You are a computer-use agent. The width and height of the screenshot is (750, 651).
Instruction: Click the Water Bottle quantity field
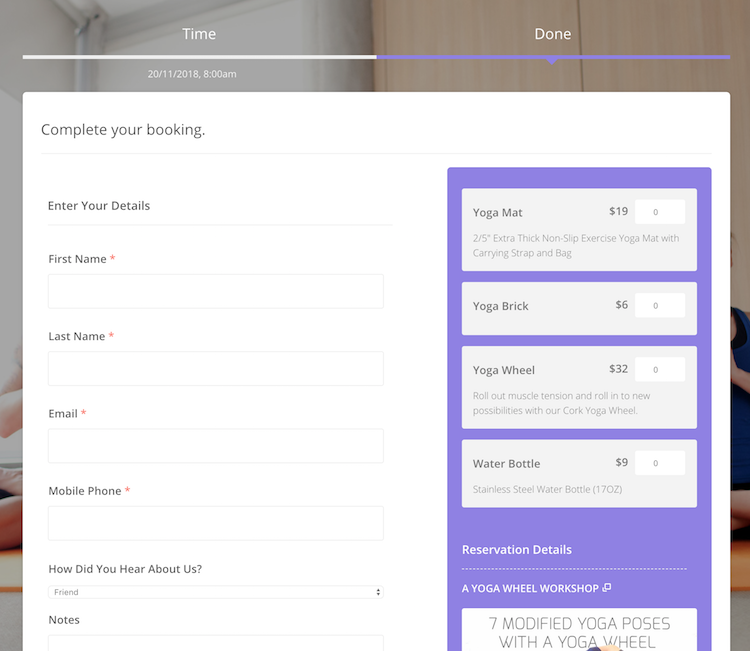click(660, 463)
